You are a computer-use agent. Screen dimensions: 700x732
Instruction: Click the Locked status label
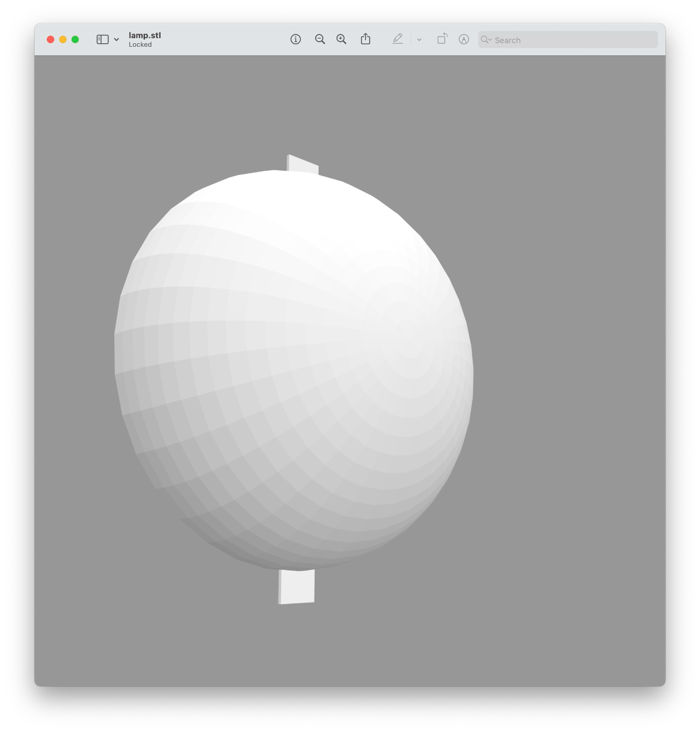click(140, 45)
